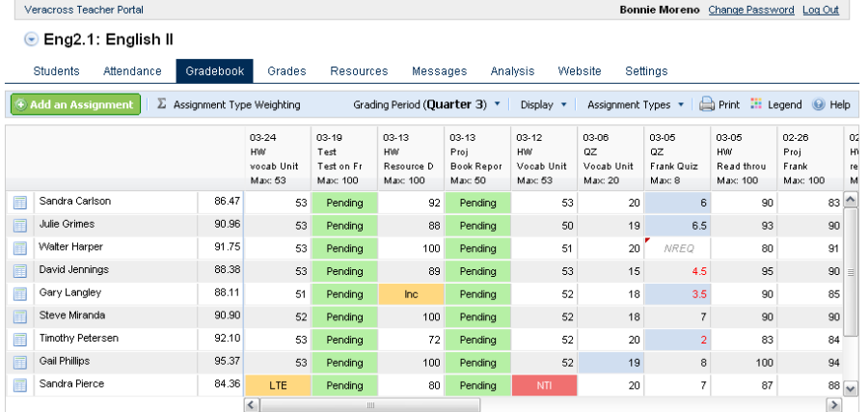868x412 pixels.
Task: Open Sandra Pierce's student detail icon
Action: (20, 385)
